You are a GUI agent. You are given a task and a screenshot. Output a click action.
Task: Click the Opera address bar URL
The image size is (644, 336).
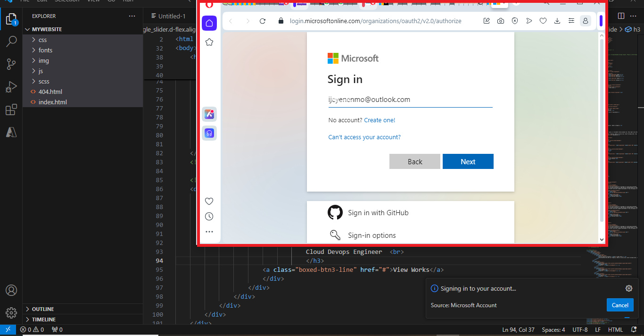pos(375,21)
